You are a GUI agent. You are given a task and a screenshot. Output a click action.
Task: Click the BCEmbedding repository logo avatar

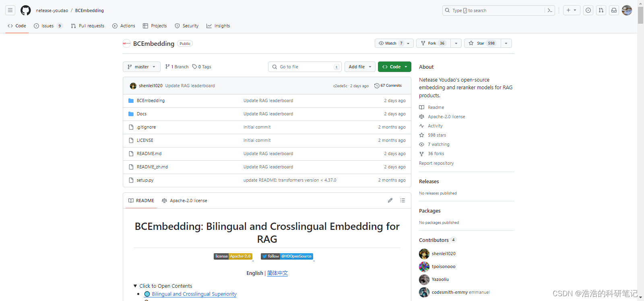127,43
